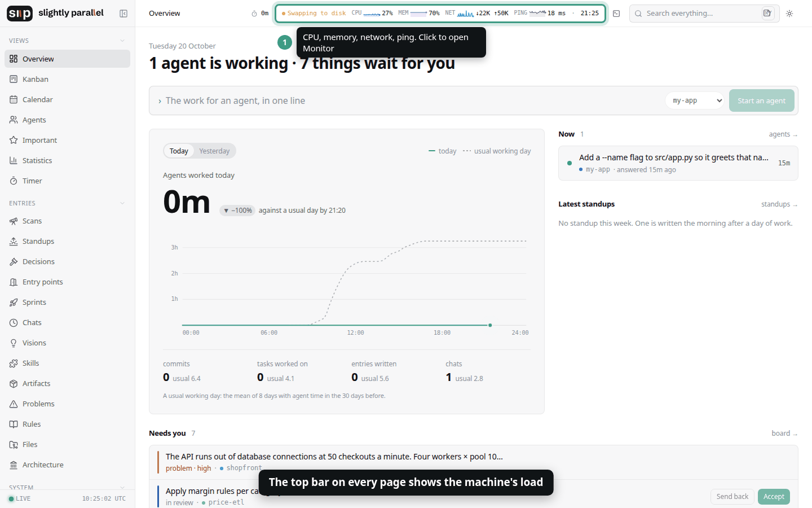Image resolution: width=812 pixels, height=508 pixels.
Task: Open the Important starred view
Action: 67,140
